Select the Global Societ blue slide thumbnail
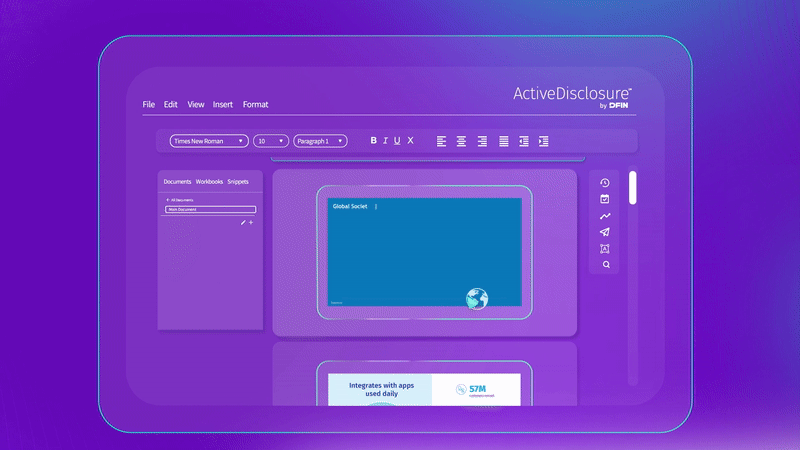The width and height of the screenshot is (800, 450). pos(424,252)
